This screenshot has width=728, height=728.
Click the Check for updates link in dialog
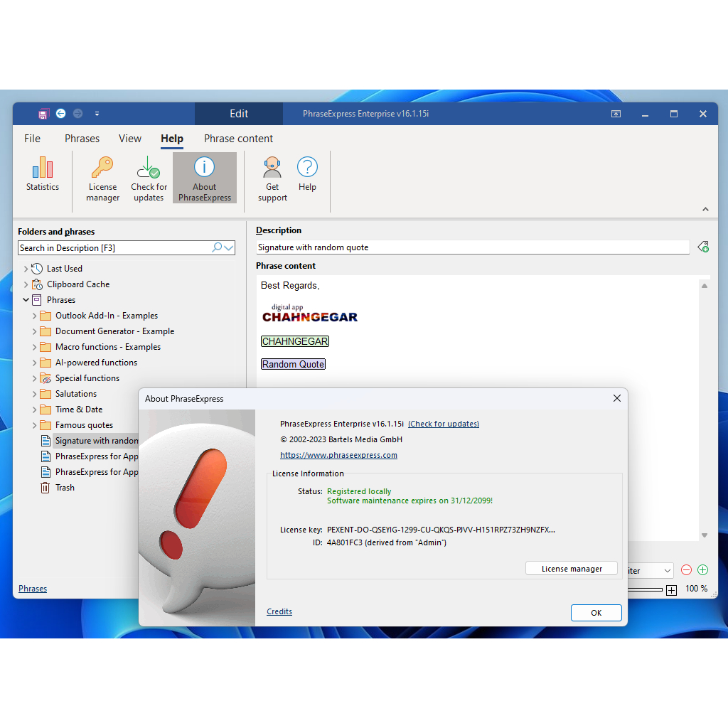[x=444, y=424]
